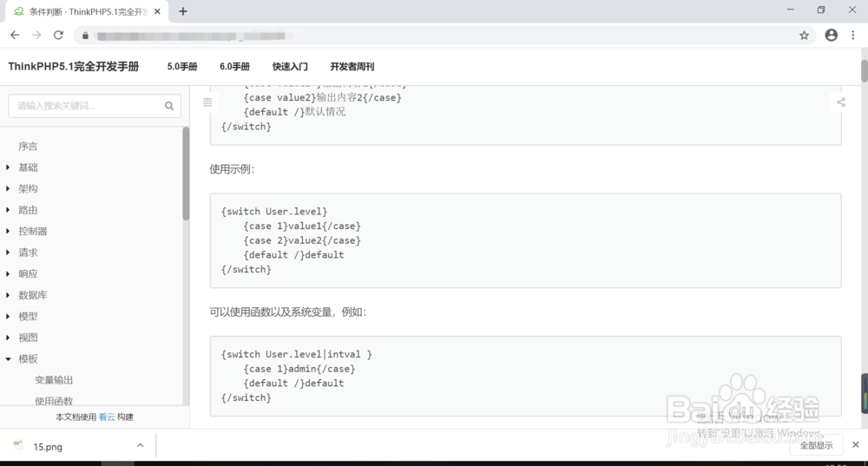Click the {switch User.level|intval } code line
Screen dimensions: 868x466
point(297,354)
